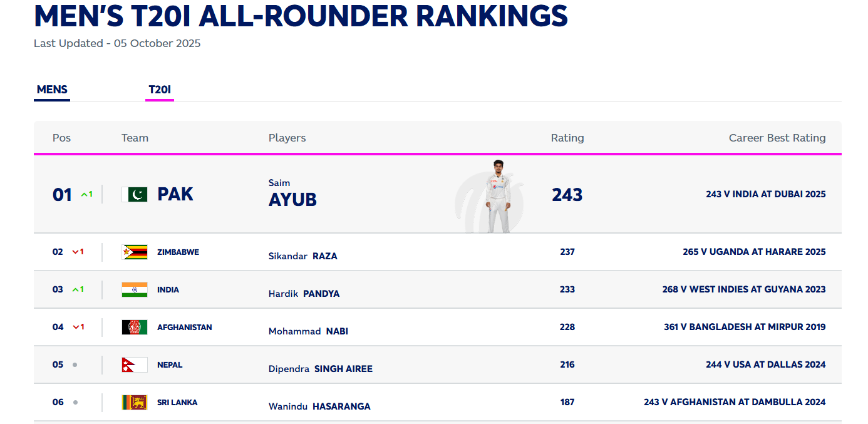Click the India flag icon
The width and height of the screenshot is (868, 424).
[135, 289]
